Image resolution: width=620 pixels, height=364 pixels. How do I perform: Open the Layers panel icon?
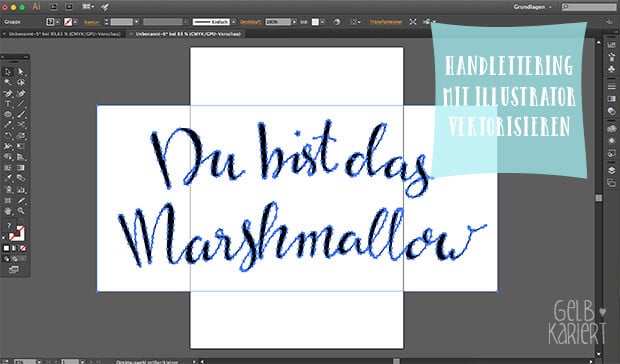pos(611,170)
